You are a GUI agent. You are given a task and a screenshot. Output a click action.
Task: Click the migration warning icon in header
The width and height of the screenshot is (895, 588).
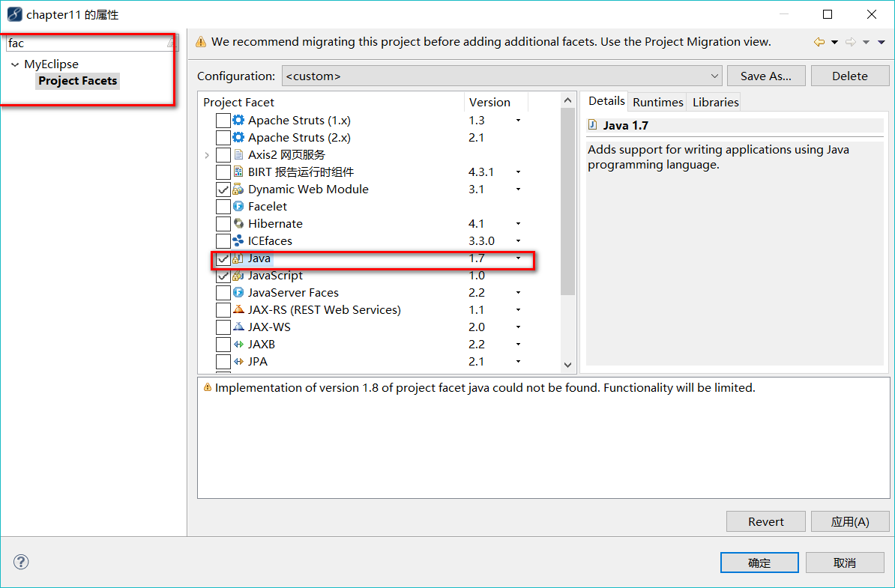pos(201,42)
